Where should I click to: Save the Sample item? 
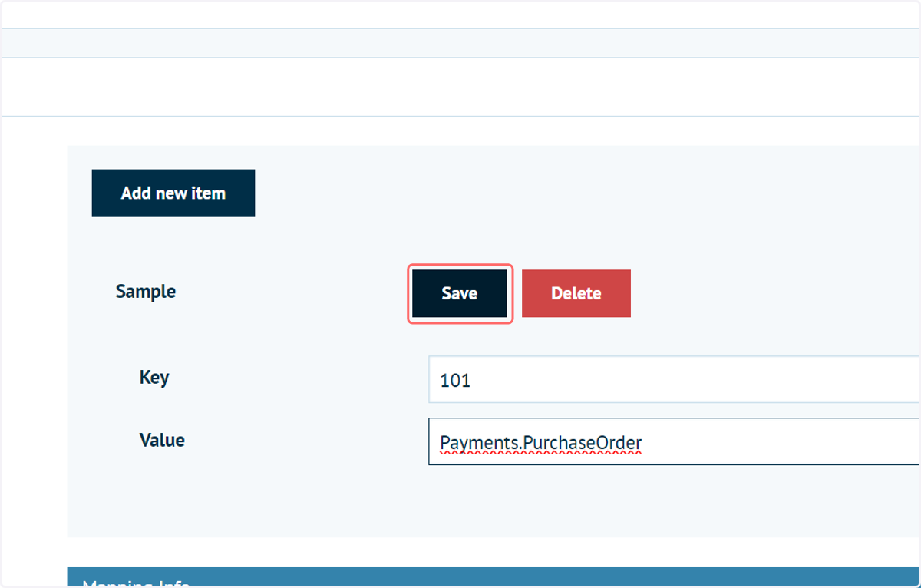[x=460, y=293]
